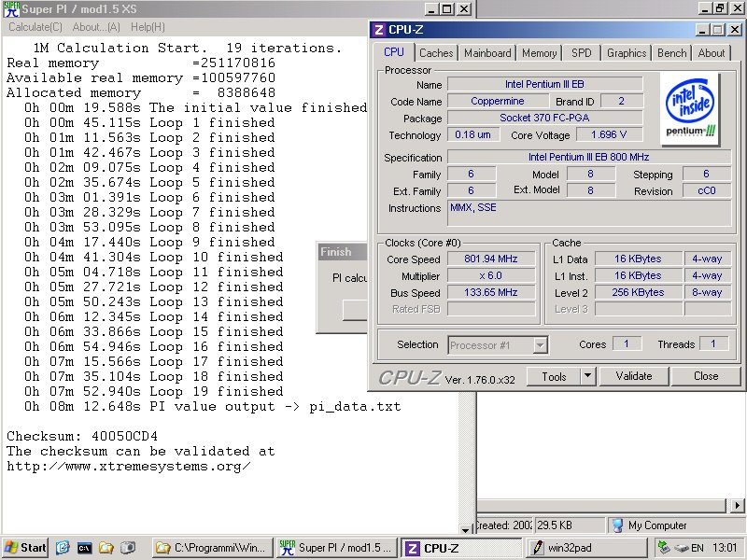Click the Internet Explorer quick launch icon
Image resolution: width=747 pixels, height=560 pixels.
pyautogui.click(x=63, y=548)
